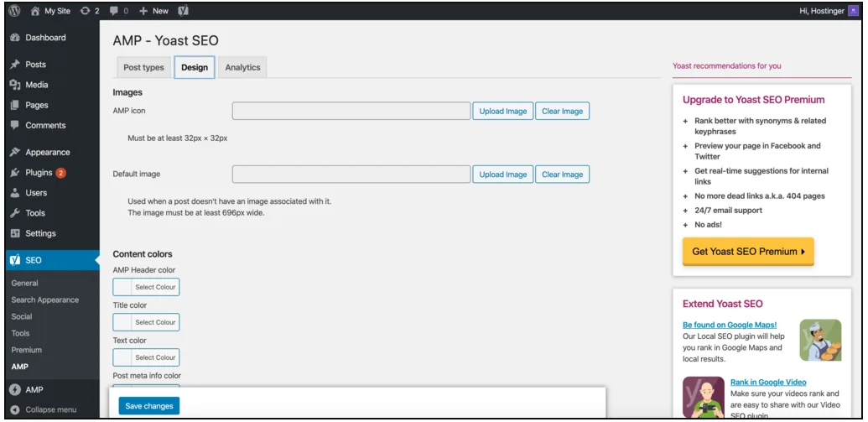The height and width of the screenshot is (422, 868).
Task: Click Select Colour for AMP Header color
Action: coord(155,287)
